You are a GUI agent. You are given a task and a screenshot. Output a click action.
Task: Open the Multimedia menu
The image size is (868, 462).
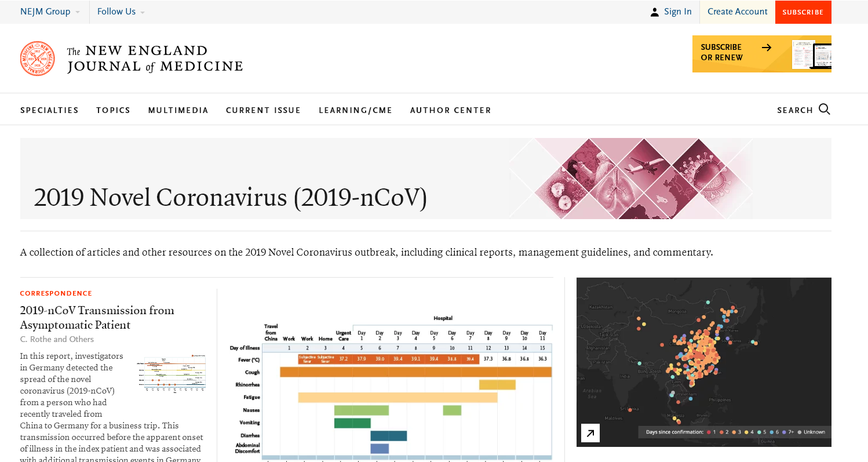pos(178,110)
